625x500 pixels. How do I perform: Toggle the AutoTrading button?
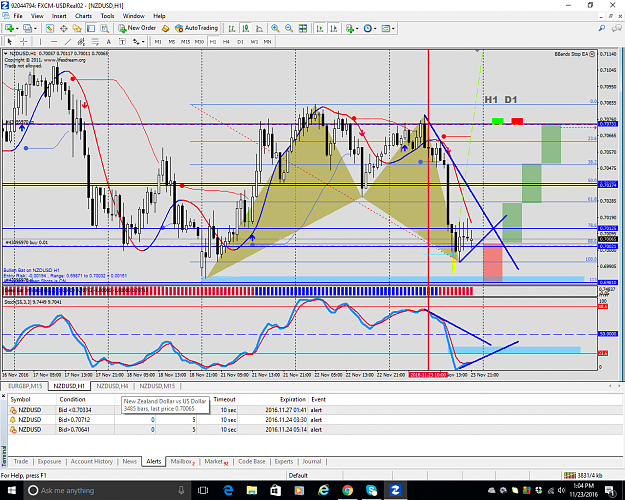[x=197, y=28]
